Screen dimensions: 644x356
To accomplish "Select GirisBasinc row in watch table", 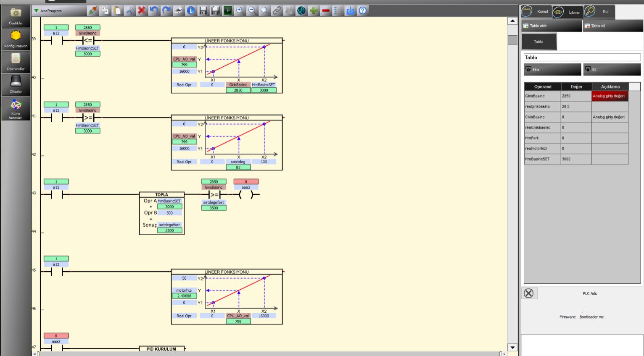I will click(542, 96).
